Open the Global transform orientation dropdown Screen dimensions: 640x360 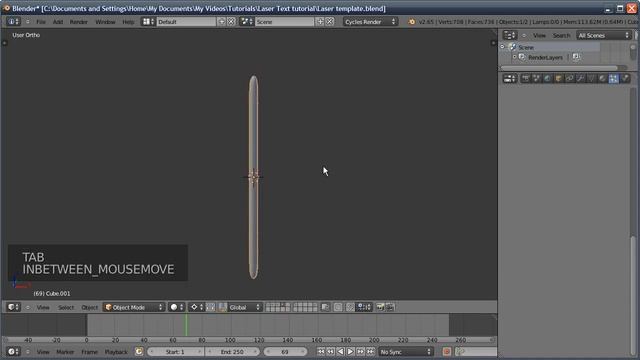244,307
